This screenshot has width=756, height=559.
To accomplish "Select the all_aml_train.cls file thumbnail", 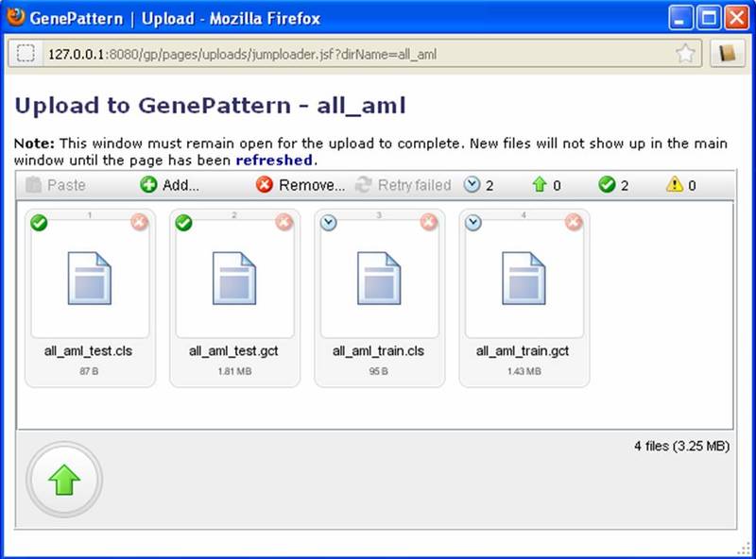I will pyautogui.click(x=379, y=278).
